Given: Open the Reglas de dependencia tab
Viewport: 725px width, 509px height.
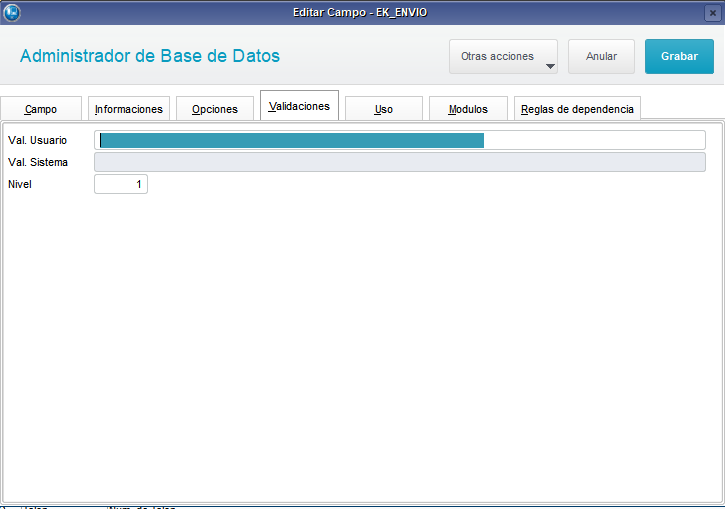Looking at the screenshot, I should (578, 109).
